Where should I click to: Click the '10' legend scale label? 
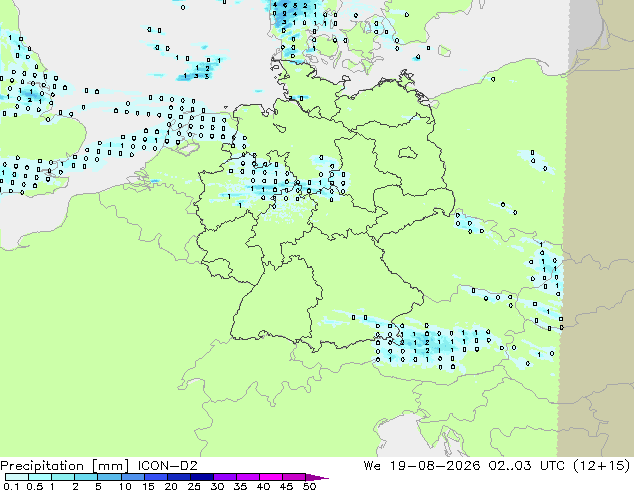[x=125, y=486]
